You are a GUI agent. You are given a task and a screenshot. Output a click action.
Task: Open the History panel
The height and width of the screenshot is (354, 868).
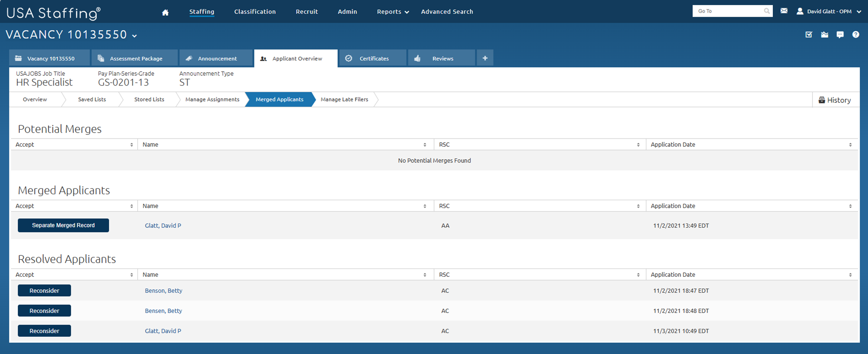point(835,100)
